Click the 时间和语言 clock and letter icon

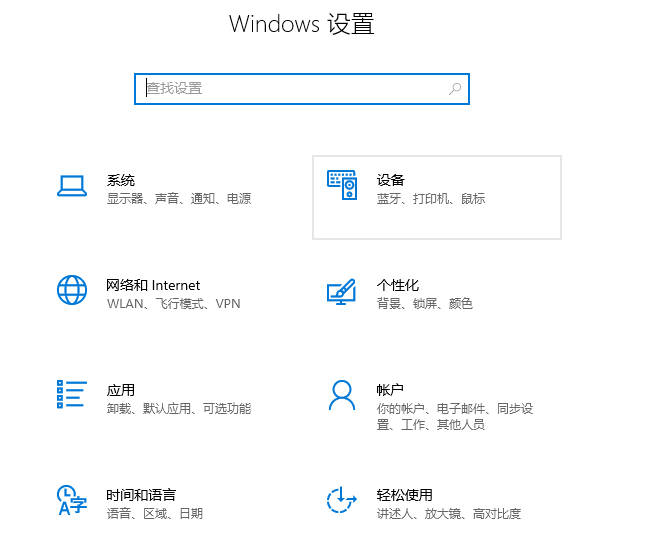click(72, 500)
